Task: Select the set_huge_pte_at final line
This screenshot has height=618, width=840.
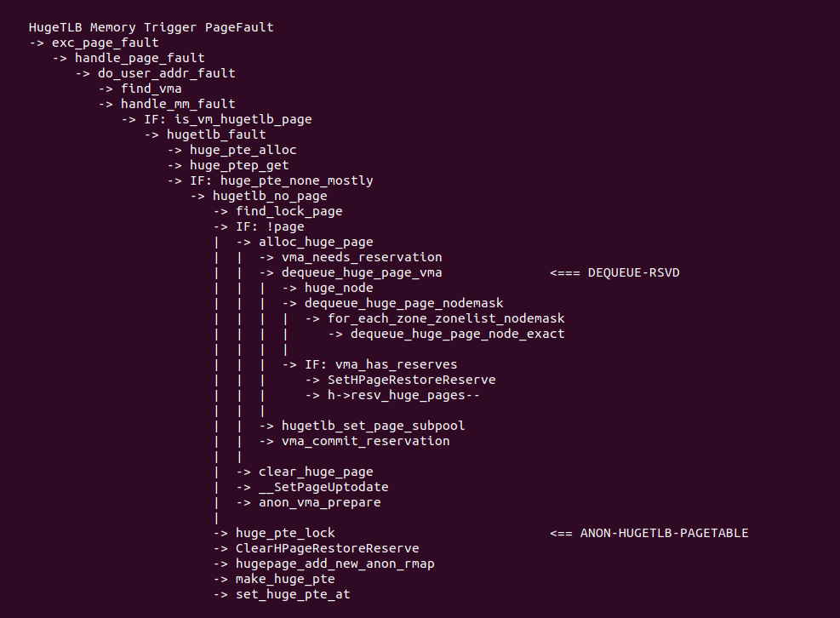Action: pos(293,594)
